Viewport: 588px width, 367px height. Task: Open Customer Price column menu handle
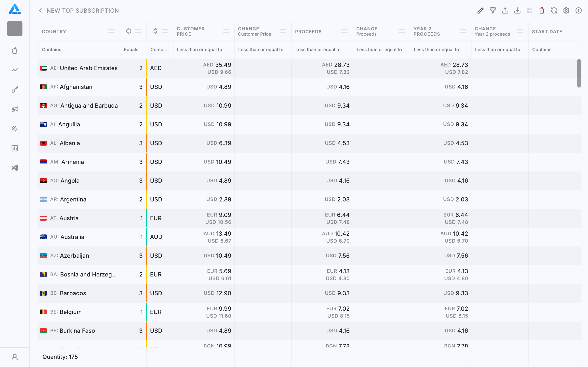226,31
